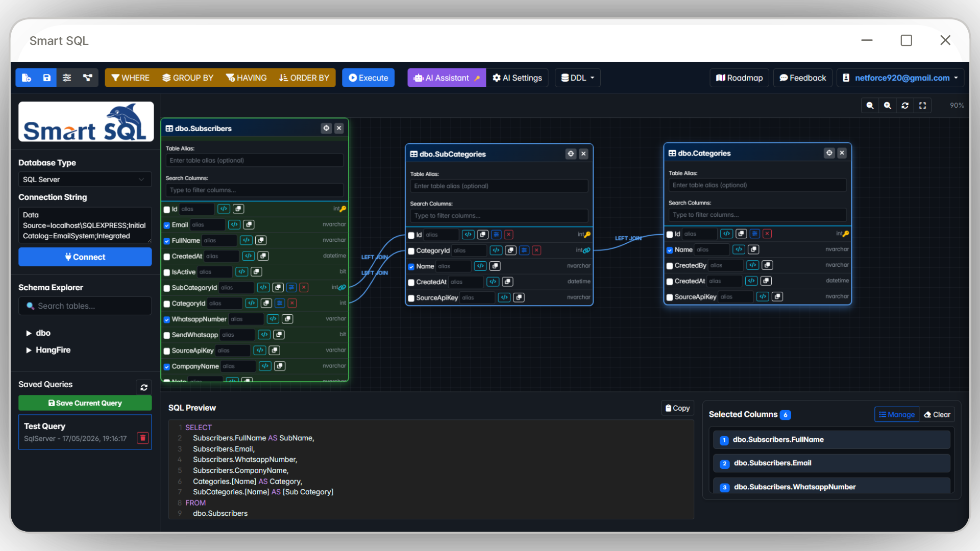The image size is (980, 551).
Task: Uncheck the Subscribers WhatsappNumber column checkbox
Action: point(167,319)
